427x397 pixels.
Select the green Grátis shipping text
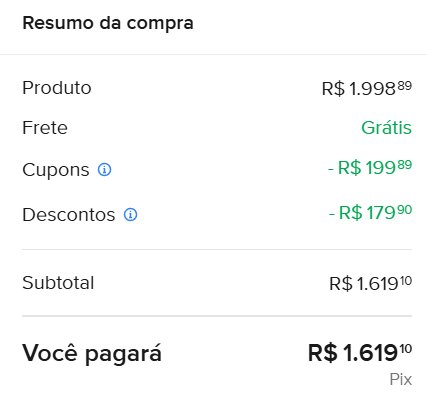tap(387, 128)
